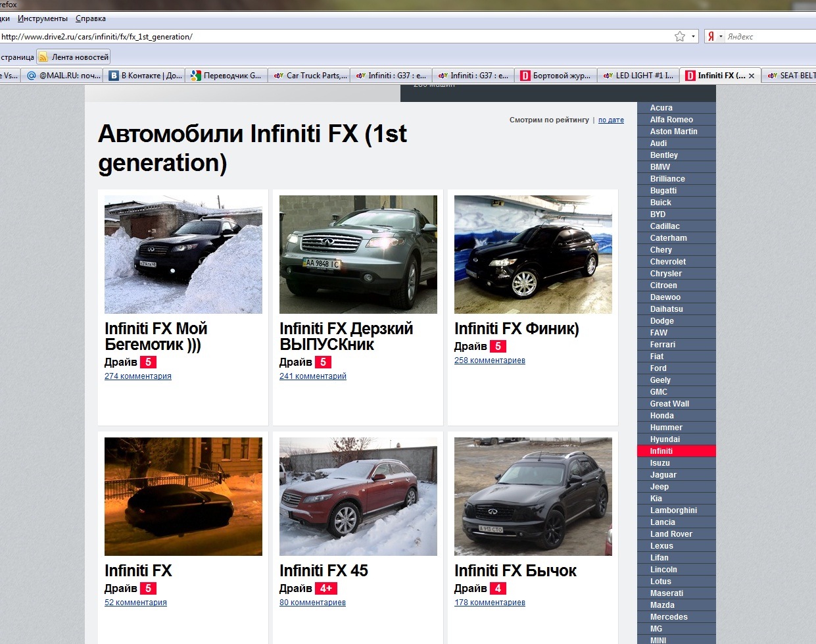Select Ford in the brand list
The width and height of the screenshot is (816, 644).
click(677, 368)
